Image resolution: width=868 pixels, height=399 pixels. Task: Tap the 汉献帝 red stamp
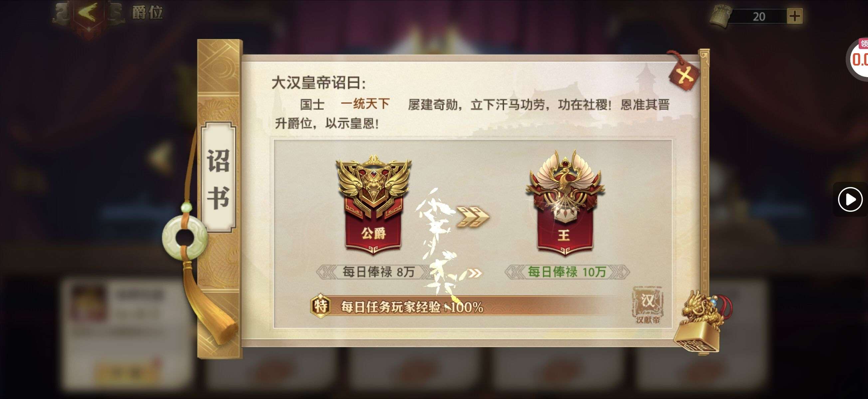coord(647,305)
